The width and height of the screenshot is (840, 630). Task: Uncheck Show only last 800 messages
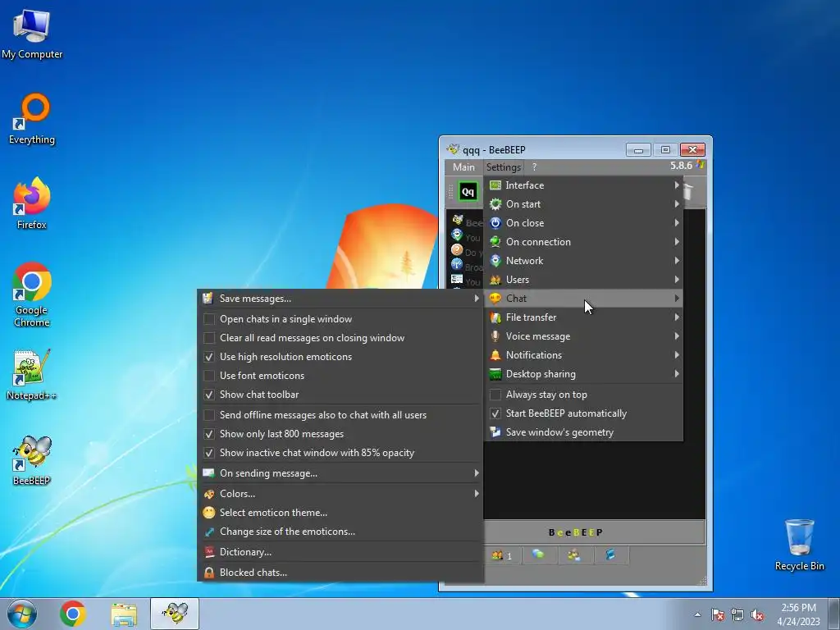point(209,434)
